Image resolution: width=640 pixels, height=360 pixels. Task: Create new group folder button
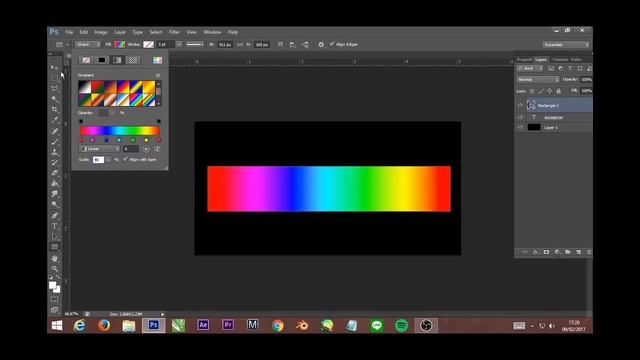point(568,252)
